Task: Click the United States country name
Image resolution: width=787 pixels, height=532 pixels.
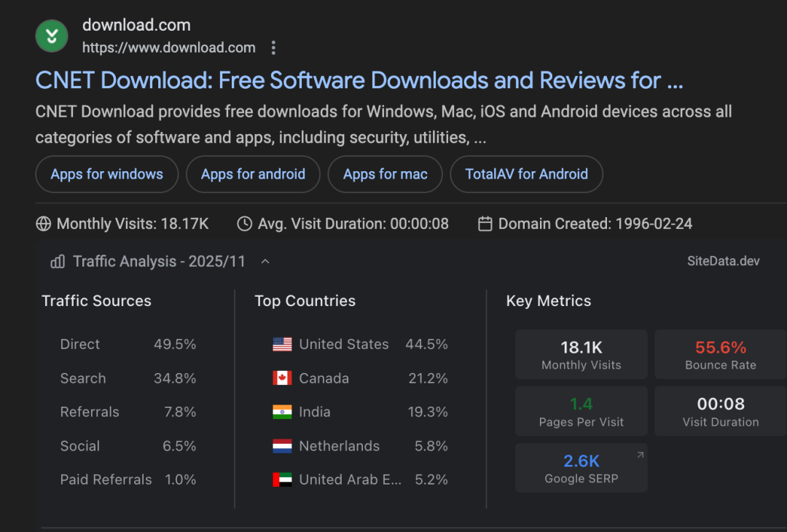Action: (x=344, y=344)
